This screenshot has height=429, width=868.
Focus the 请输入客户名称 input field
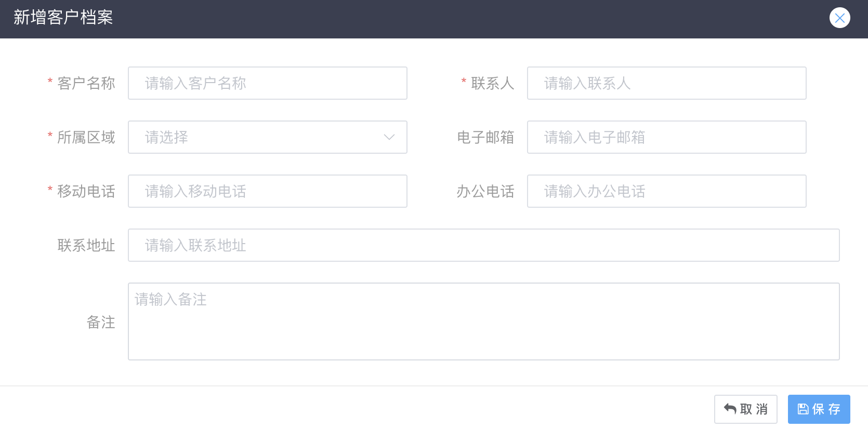pyautogui.click(x=268, y=83)
